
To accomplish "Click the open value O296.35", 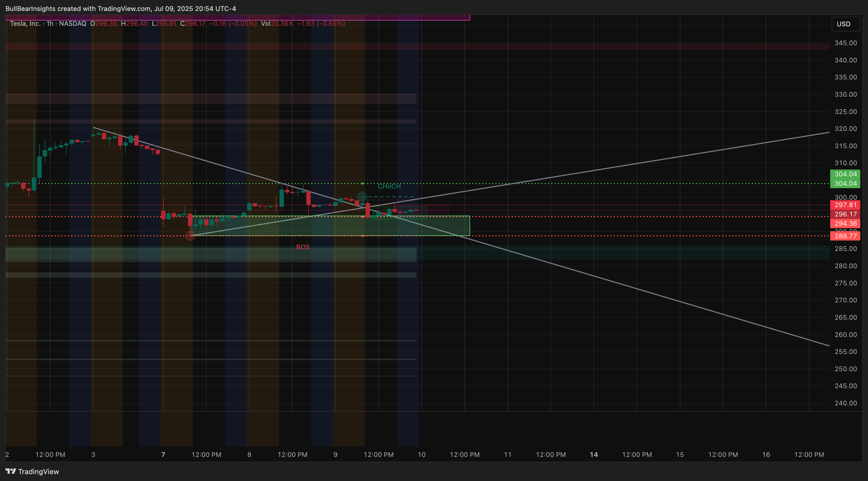I will coord(104,24).
